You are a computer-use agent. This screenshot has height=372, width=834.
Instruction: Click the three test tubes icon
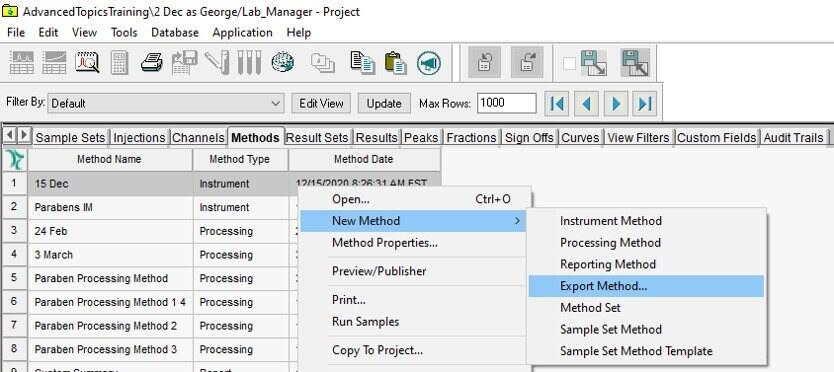click(x=249, y=62)
